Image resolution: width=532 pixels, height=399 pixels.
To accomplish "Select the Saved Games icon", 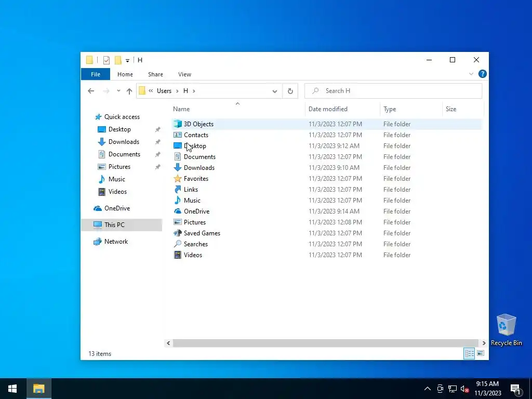I will (x=178, y=233).
